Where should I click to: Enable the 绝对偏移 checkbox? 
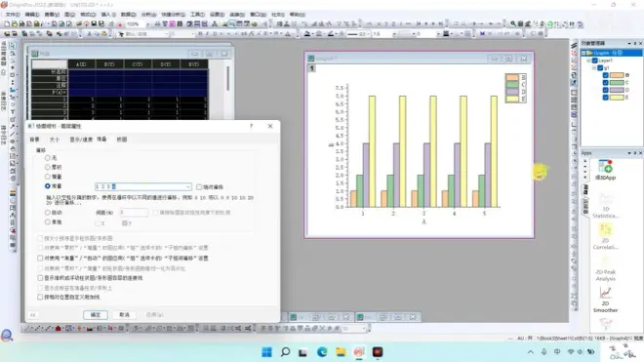(199, 187)
